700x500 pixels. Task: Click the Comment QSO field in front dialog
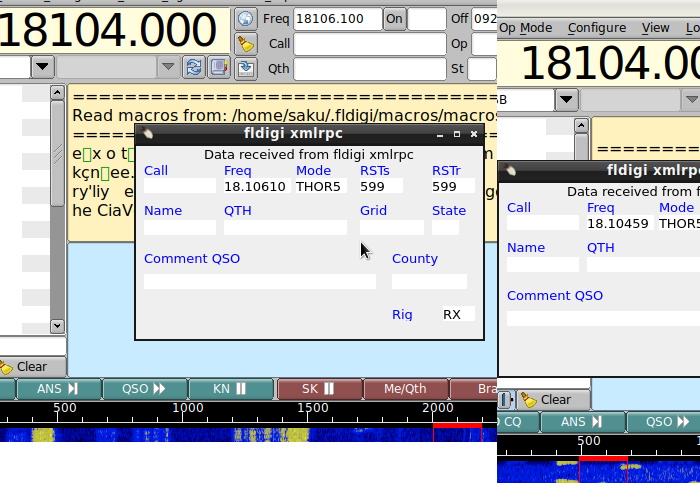click(260, 281)
